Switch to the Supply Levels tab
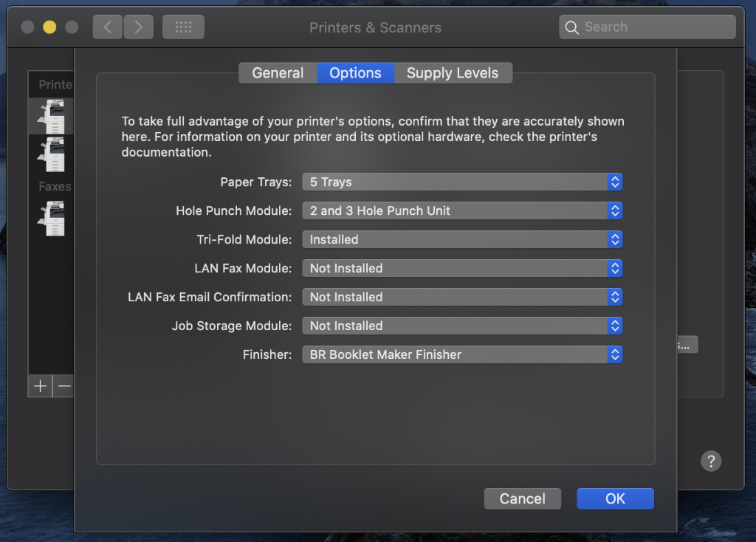This screenshot has width=756, height=542. (453, 72)
